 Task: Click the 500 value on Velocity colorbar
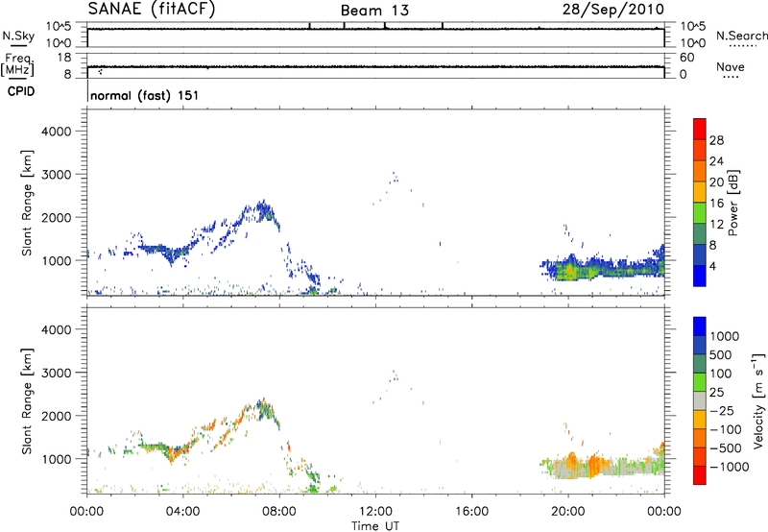pos(721,355)
